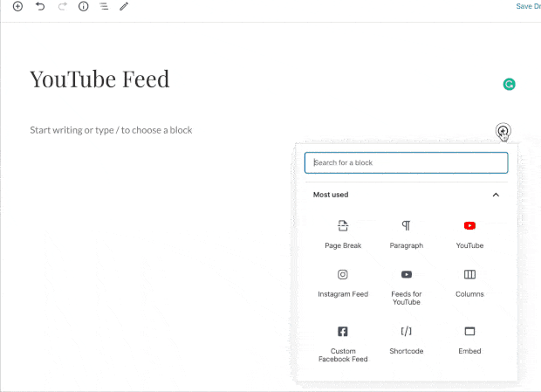Insert a Columns block
The width and height of the screenshot is (541, 392).
469,283
